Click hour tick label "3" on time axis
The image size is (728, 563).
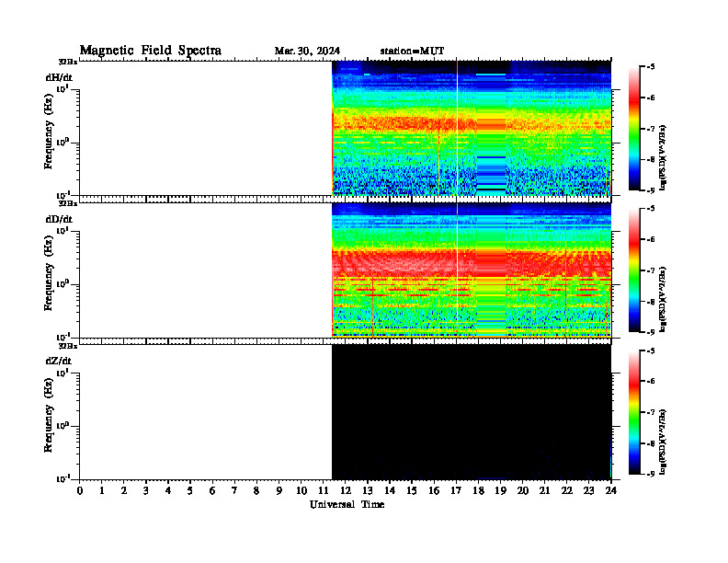pos(146,491)
